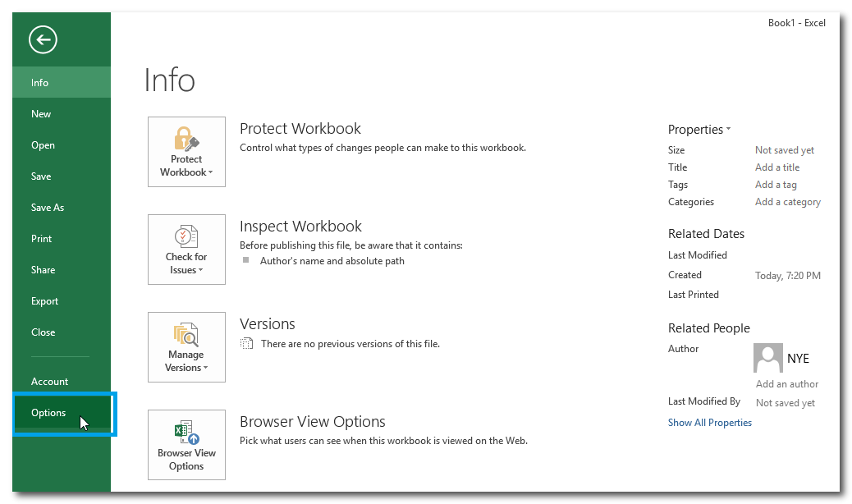Go to Save As page
This screenshot has width=852, height=504.
(x=48, y=208)
